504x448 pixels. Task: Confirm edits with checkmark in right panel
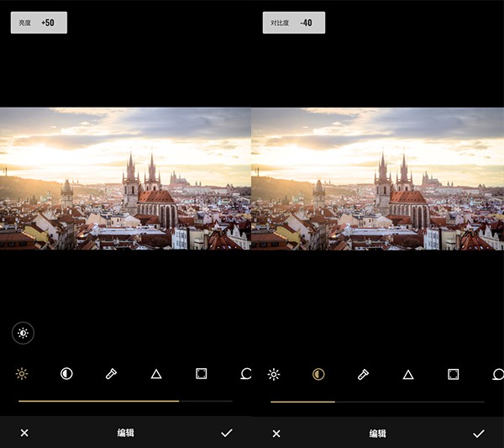click(479, 434)
